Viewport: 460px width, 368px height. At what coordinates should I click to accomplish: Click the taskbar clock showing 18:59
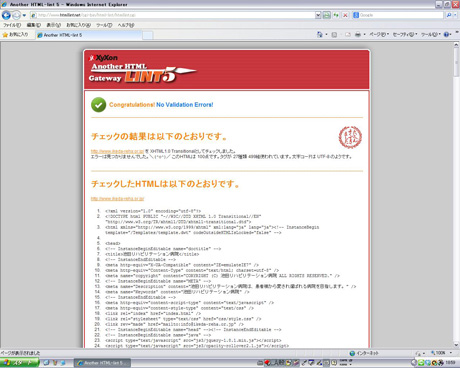click(450, 363)
